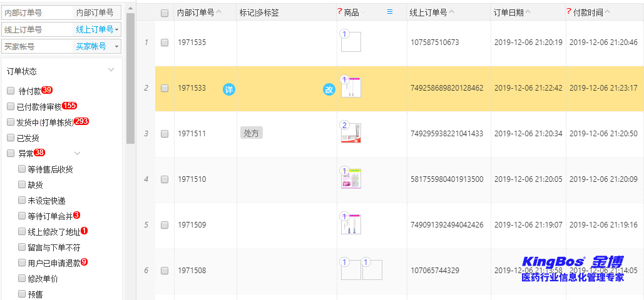Check the 待付款 status checkbox
The height and width of the screenshot is (300, 644).
pyautogui.click(x=11, y=91)
